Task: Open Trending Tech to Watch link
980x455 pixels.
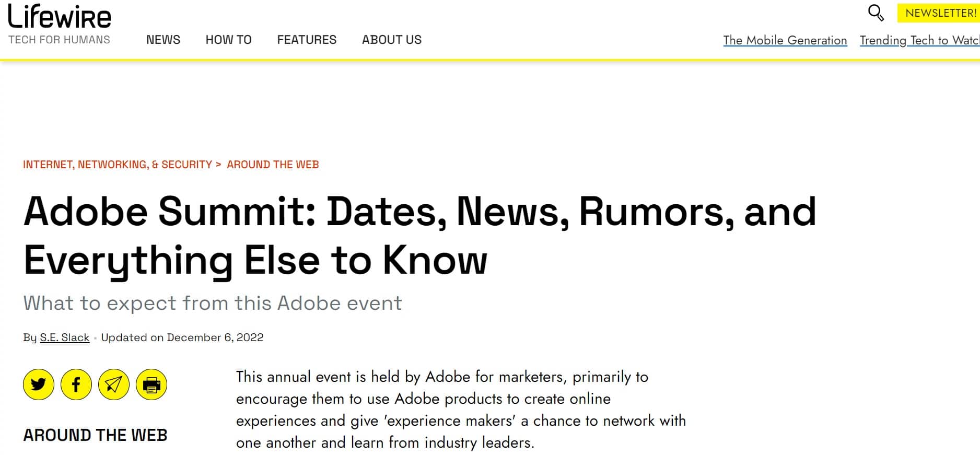Action: pos(919,40)
